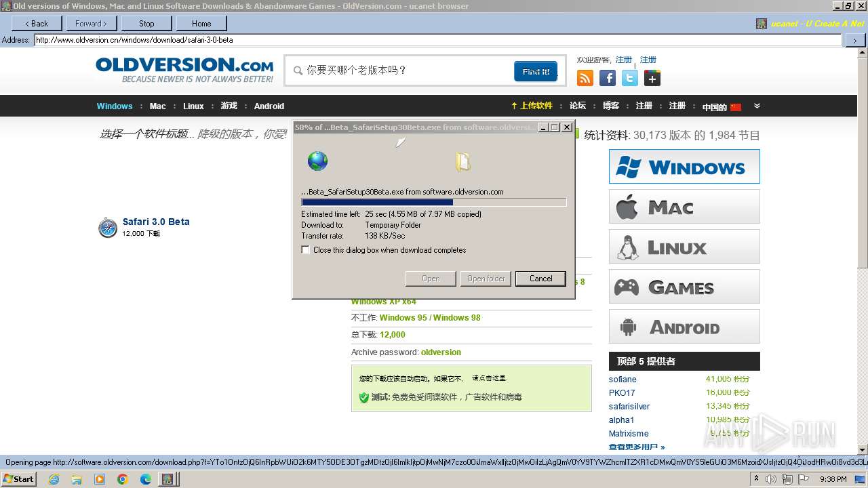Click the Back browser button
Screen dimensions: 868x488
point(37,23)
